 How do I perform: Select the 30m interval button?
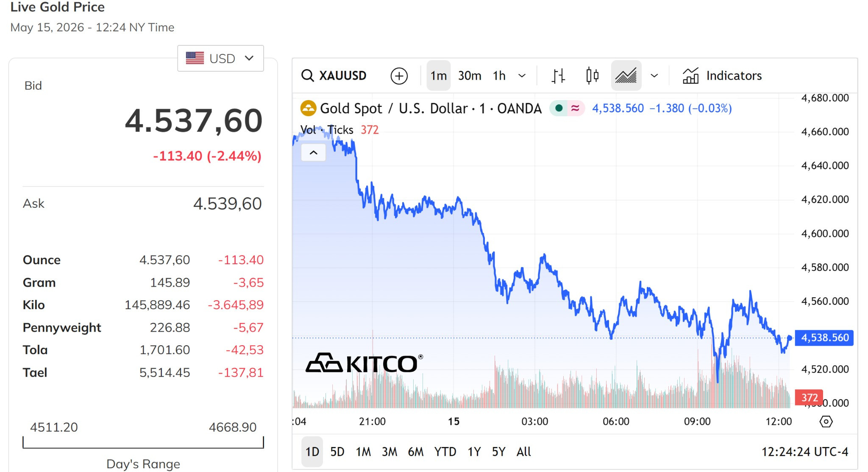click(x=470, y=76)
